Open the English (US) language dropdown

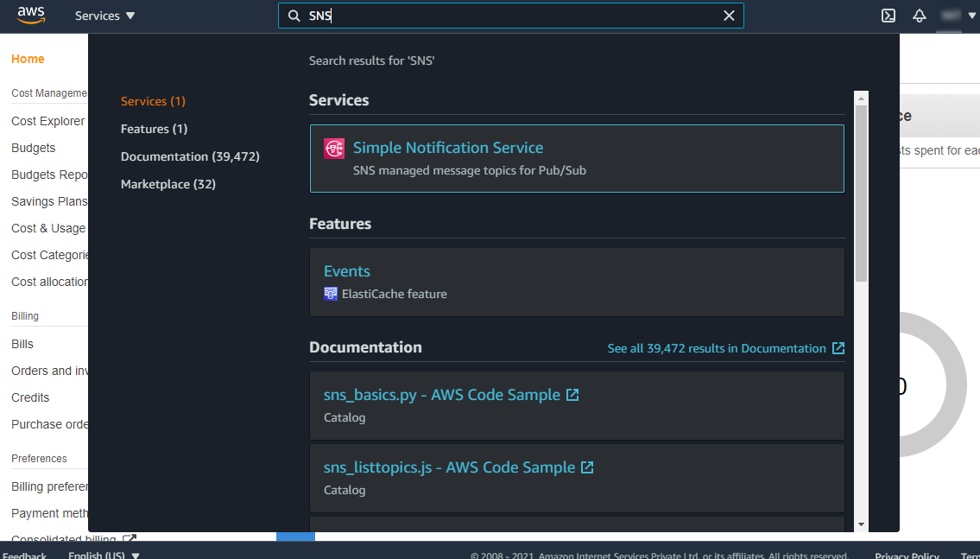104,556
